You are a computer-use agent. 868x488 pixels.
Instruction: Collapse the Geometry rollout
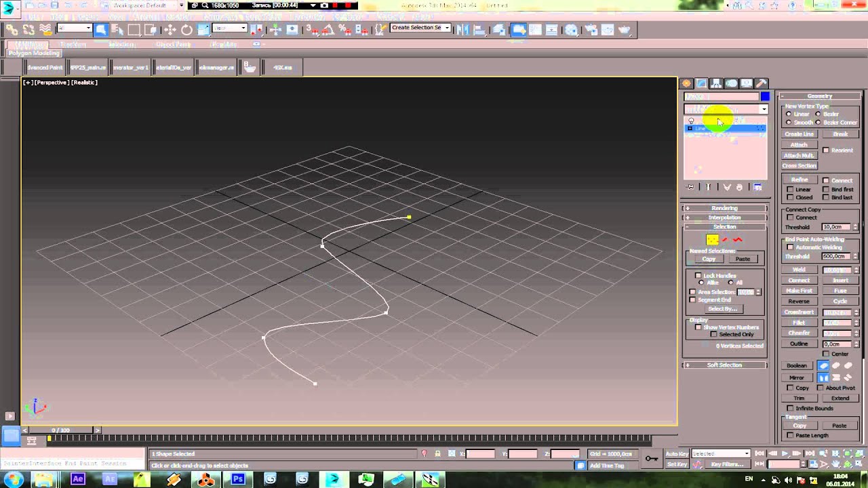coord(819,96)
